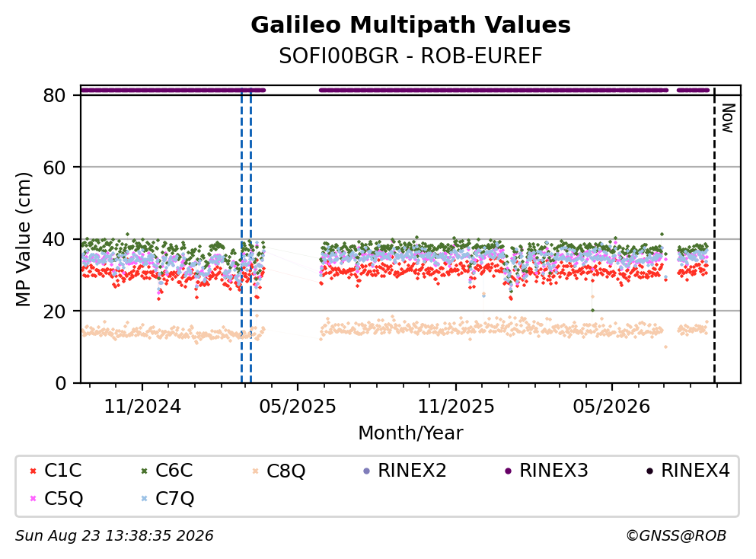The image size is (756, 559).
Task: Click the MP Value (cm) axis label
Action: (23, 240)
